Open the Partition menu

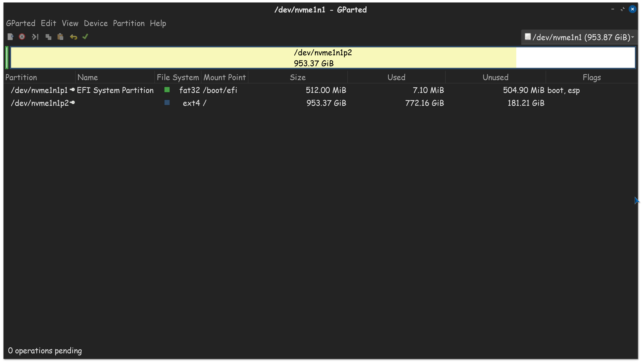coord(129,23)
